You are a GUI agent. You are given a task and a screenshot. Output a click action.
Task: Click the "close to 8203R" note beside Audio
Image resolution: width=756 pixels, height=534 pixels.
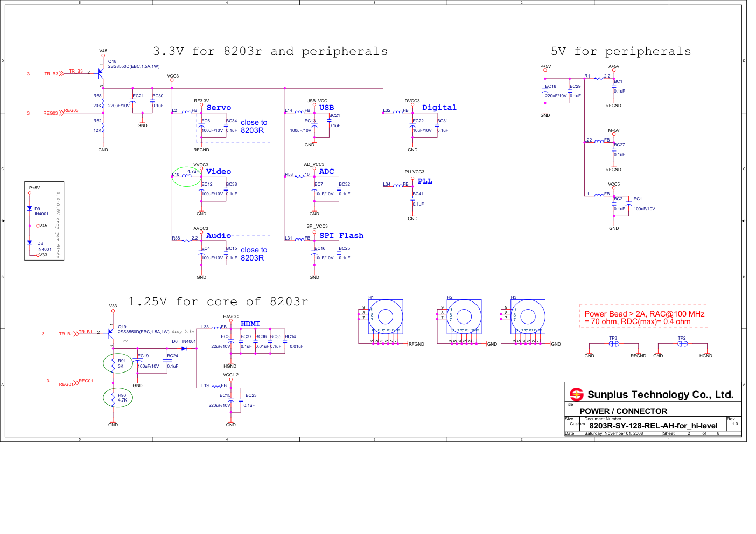(x=254, y=254)
